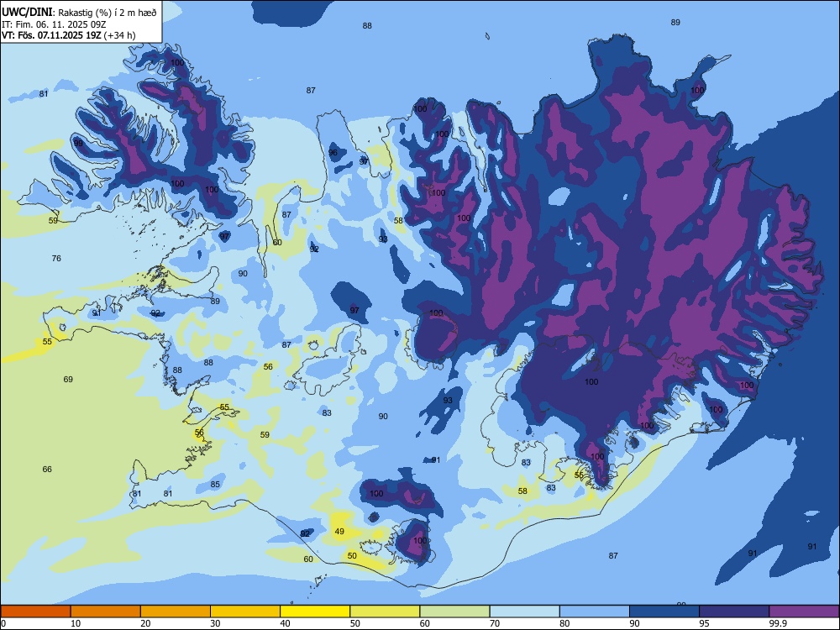Click the 20–30 legend color segment

pyautogui.click(x=176, y=612)
